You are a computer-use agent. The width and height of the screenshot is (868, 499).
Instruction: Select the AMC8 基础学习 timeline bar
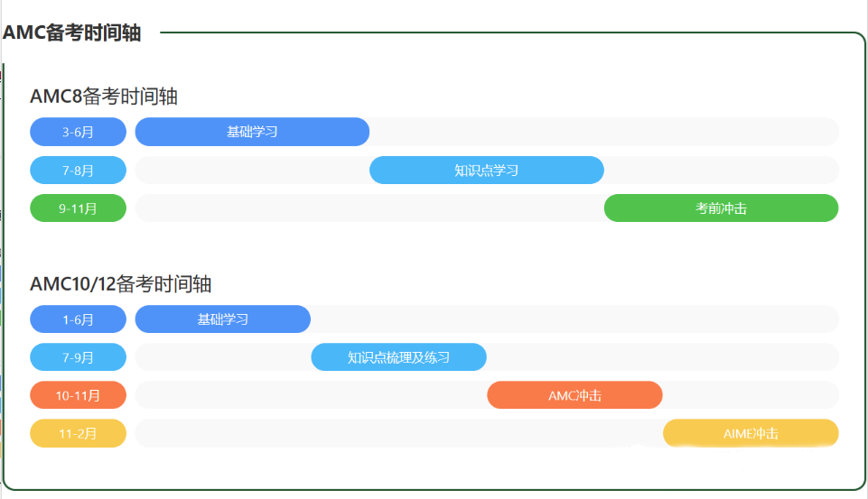(x=252, y=132)
